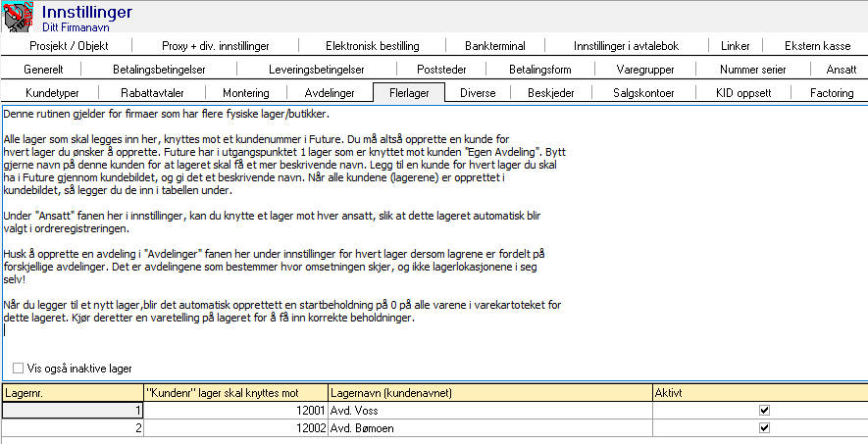Open the Factoring tab
Viewport: 868px width, 444px height.
click(x=832, y=93)
